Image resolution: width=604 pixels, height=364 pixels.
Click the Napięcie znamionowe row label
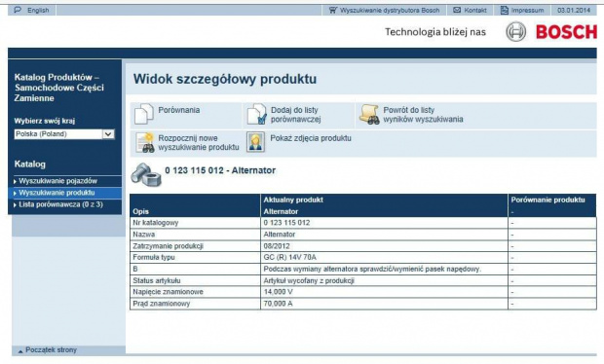click(168, 292)
